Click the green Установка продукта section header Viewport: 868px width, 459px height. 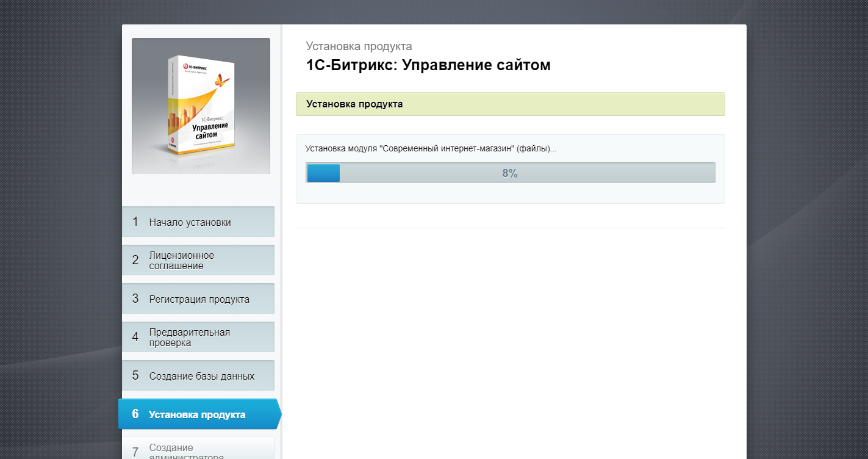[x=510, y=104]
